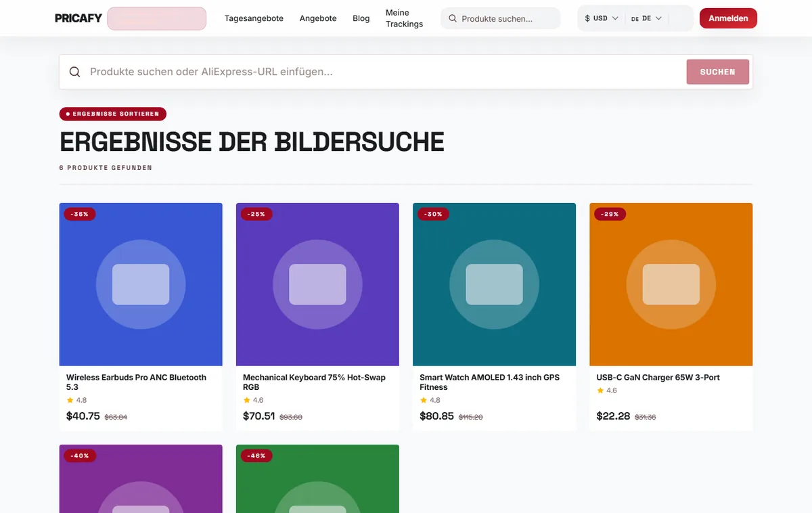This screenshot has width=812, height=513.
Task: Click the Ergebnisse sortieren pill
Action: [x=113, y=114]
